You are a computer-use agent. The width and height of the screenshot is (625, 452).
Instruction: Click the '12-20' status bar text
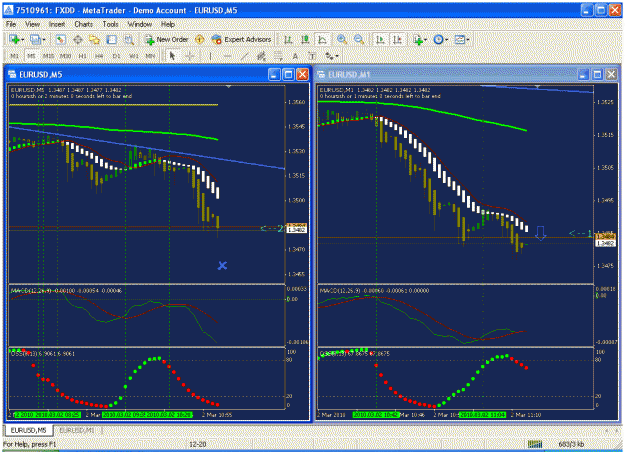pyautogui.click(x=198, y=444)
